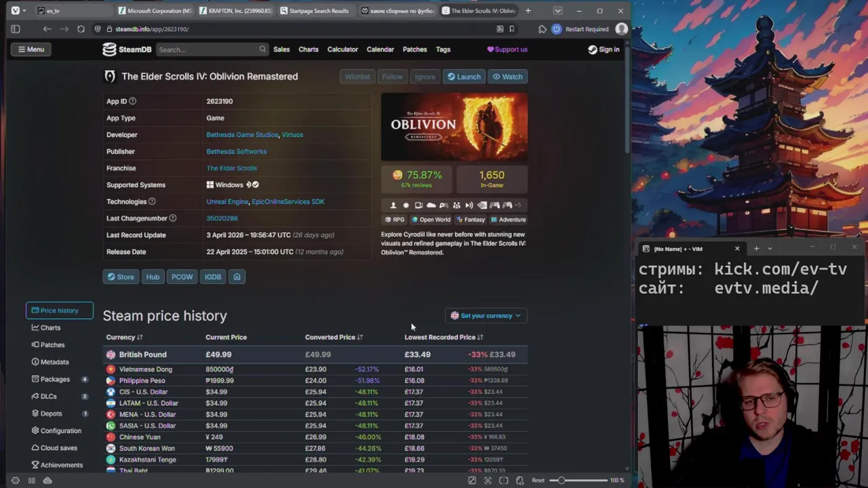Click the Last Changenumber help icon
The height and width of the screenshot is (488, 868).
click(172, 218)
